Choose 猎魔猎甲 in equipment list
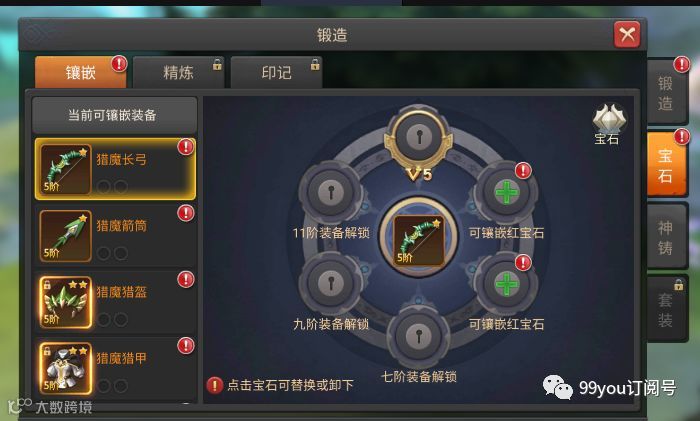This screenshot has height=421, width=700. point(115,368)
